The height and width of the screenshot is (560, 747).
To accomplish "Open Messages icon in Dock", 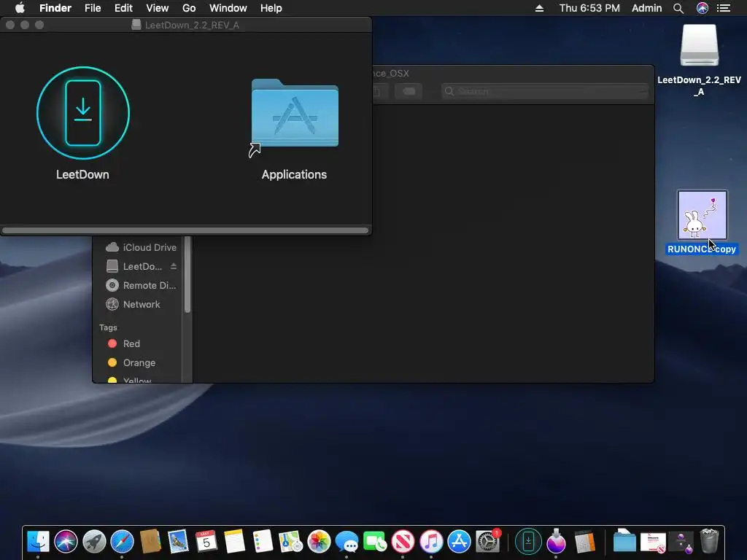I will tap(347, 542).
